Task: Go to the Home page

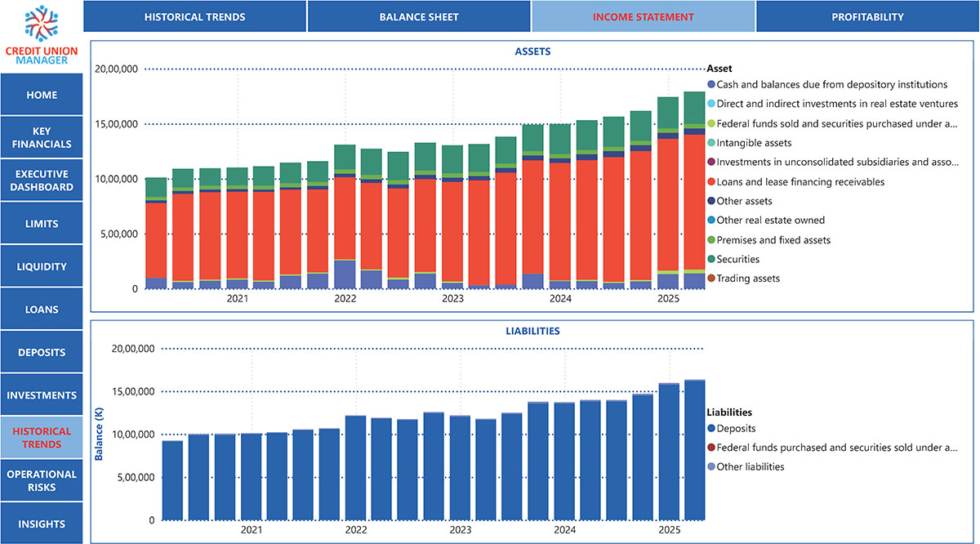Action: (x=42, y=95)
